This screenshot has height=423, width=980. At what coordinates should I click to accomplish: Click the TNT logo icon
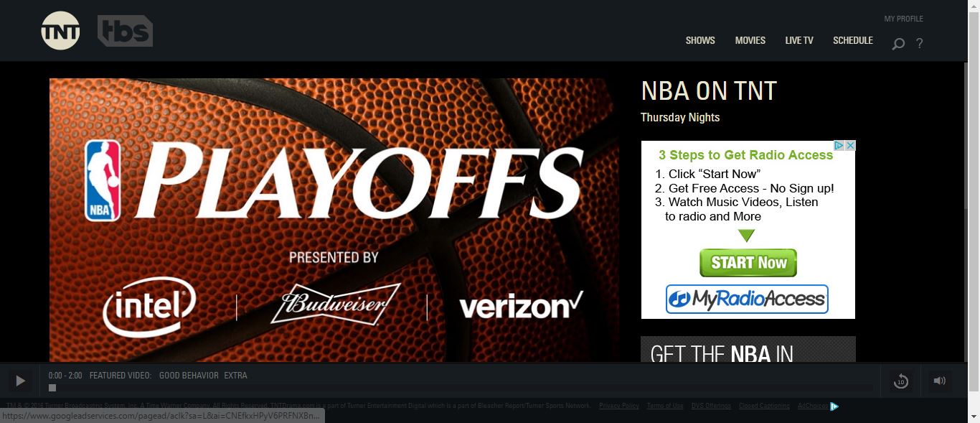tap(60, 31)
